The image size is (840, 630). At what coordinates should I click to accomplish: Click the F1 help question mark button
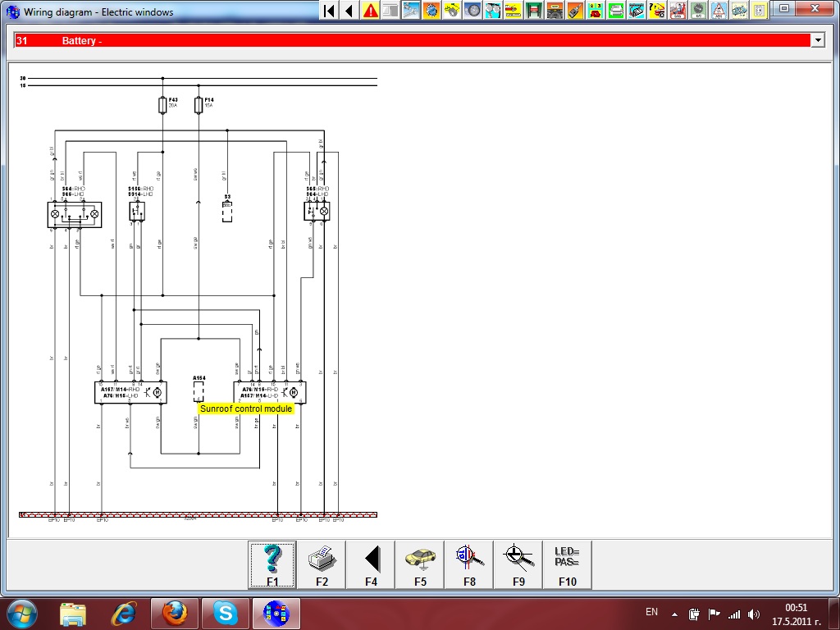[x=272, y=564]
